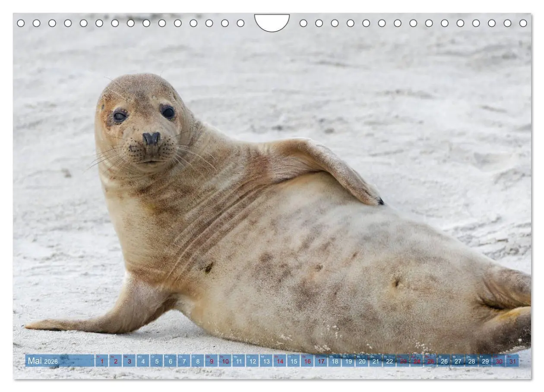This screenshot has width=544, height=392.
Task: Open the weekday label Mo above 18
Action: coord(330,357)
